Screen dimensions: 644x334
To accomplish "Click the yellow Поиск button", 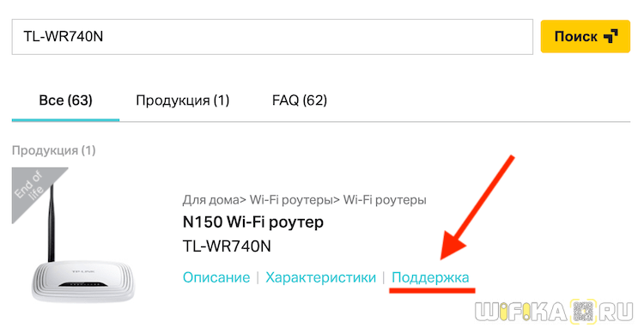I will [x=585, y=37].
